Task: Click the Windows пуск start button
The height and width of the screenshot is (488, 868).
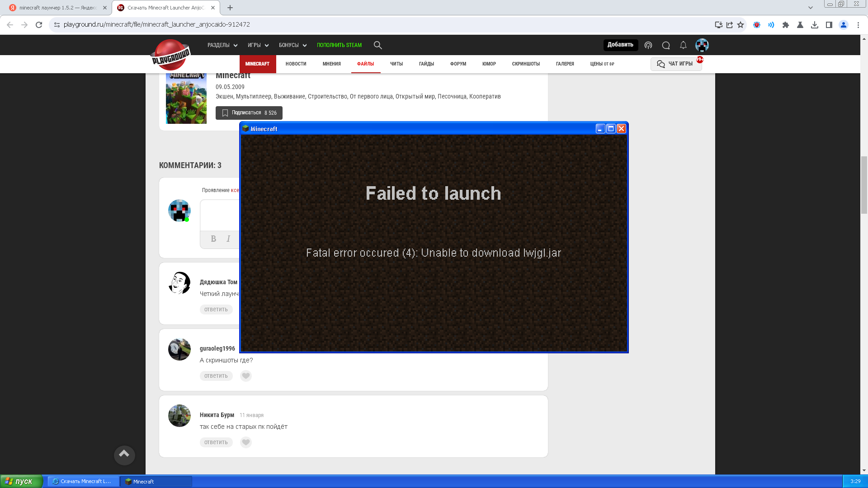Action: coord(21,481)
